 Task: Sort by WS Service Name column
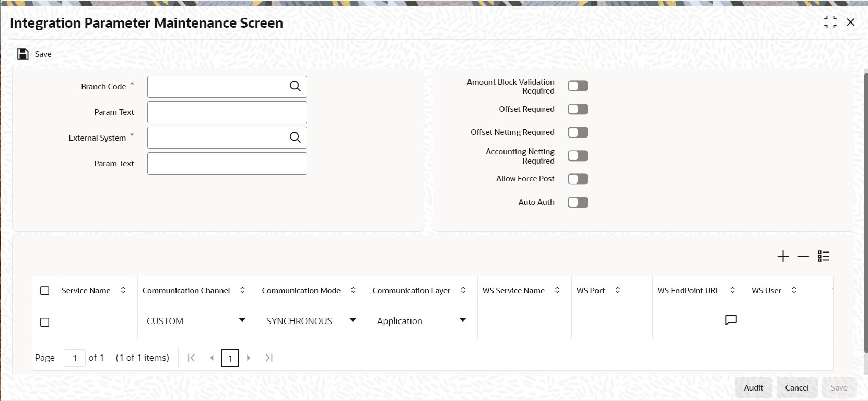pyautogui.click(x=557, y=290)
